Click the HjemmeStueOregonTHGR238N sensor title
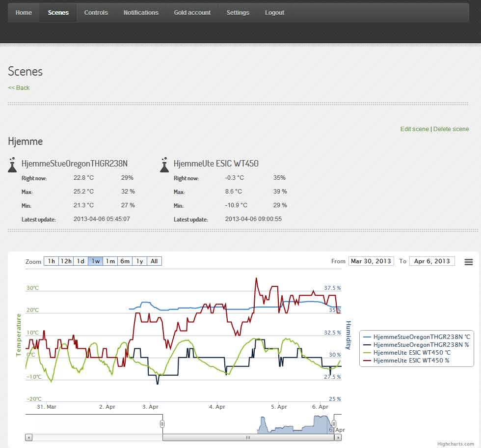The image size is (481, 448). [75, 164]
